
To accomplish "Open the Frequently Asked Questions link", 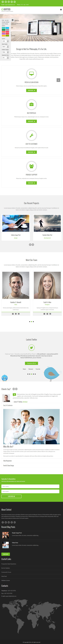I will click(x=9, y=564).
